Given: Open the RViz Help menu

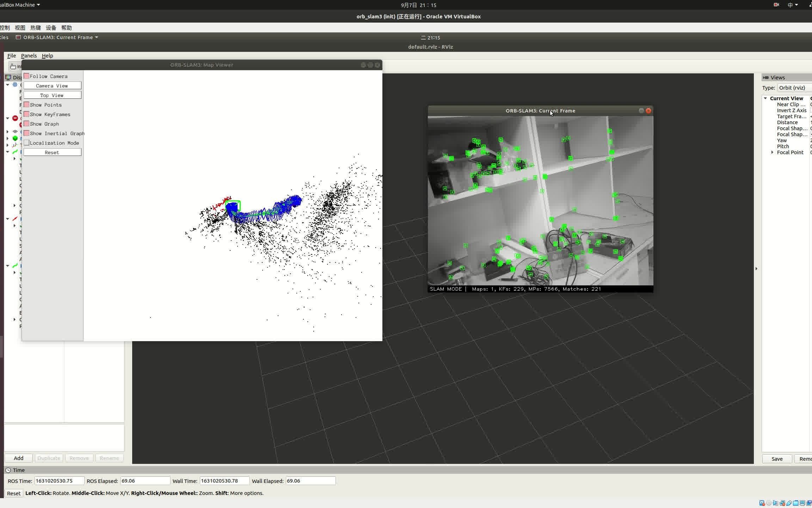Looking at the screenshot, I should coord(47,56).
